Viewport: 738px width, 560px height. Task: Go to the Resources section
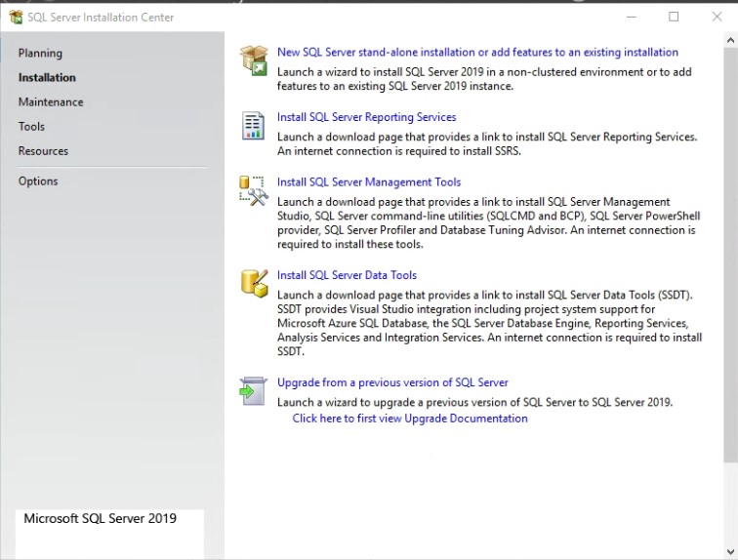tap(43, 151)
